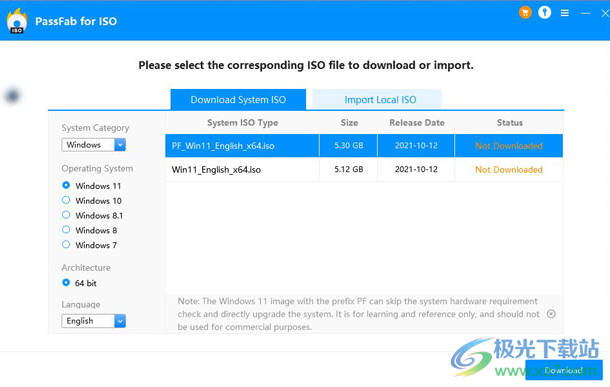Click the 5.30 GB size cell

[x=349, y=145]
